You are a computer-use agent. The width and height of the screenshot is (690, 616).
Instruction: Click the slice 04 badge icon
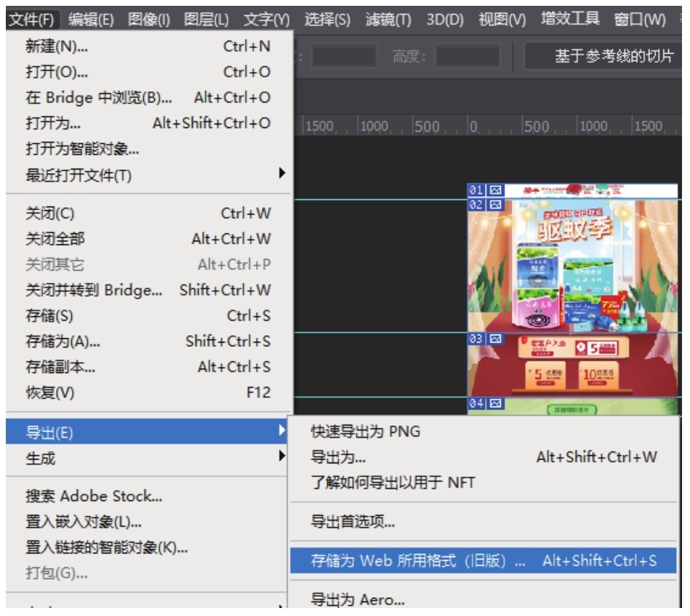(x=495, y=404)
